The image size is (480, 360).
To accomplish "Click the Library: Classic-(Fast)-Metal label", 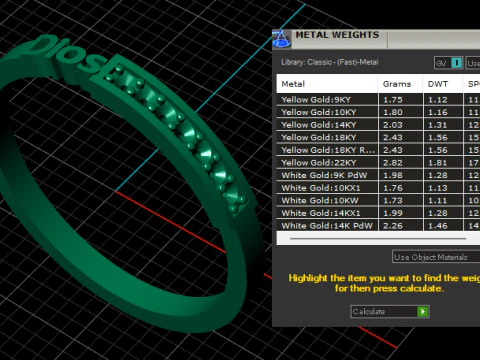I will 330,62.
